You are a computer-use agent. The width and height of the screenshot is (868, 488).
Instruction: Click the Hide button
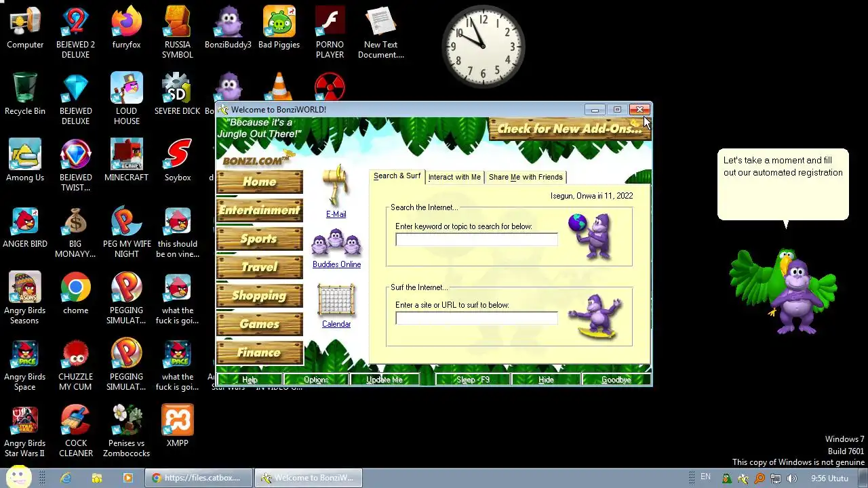coord(546,380)
